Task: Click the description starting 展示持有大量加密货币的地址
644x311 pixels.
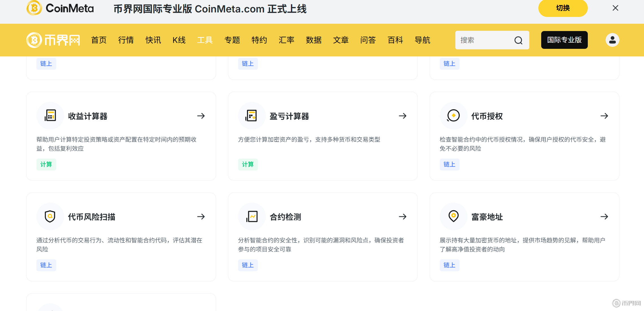Action: coord(523,245)
